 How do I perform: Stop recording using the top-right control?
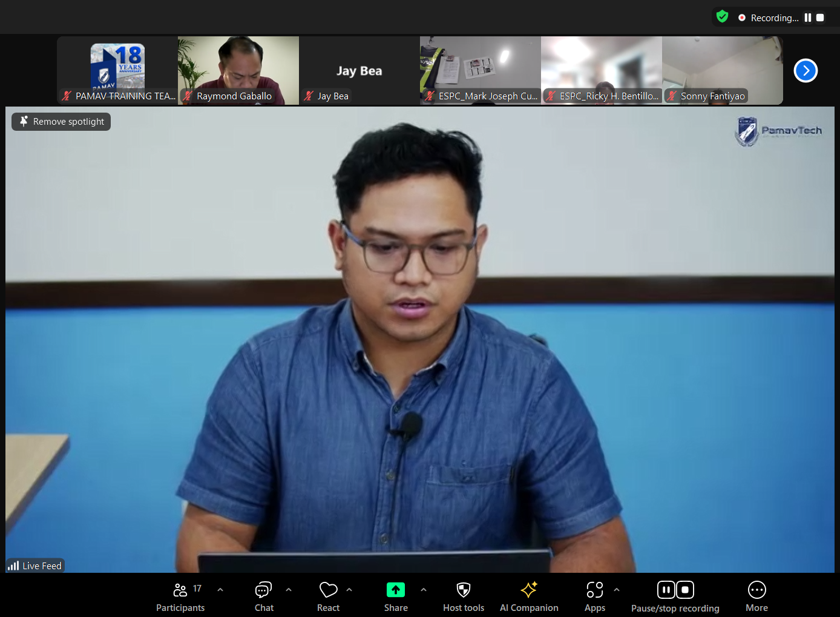(821, 17)
